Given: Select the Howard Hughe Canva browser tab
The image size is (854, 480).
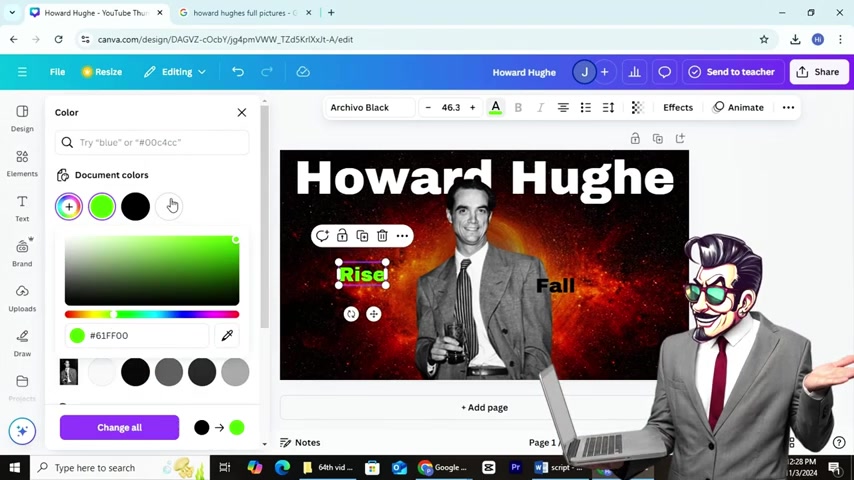Looking at the screenshot, I should coord(97,13).
